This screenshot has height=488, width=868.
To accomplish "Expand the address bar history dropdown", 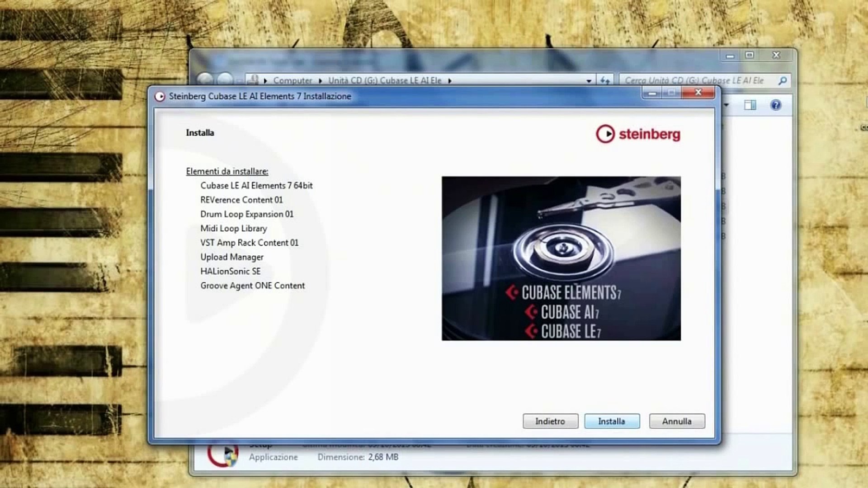I will (589, 81).
